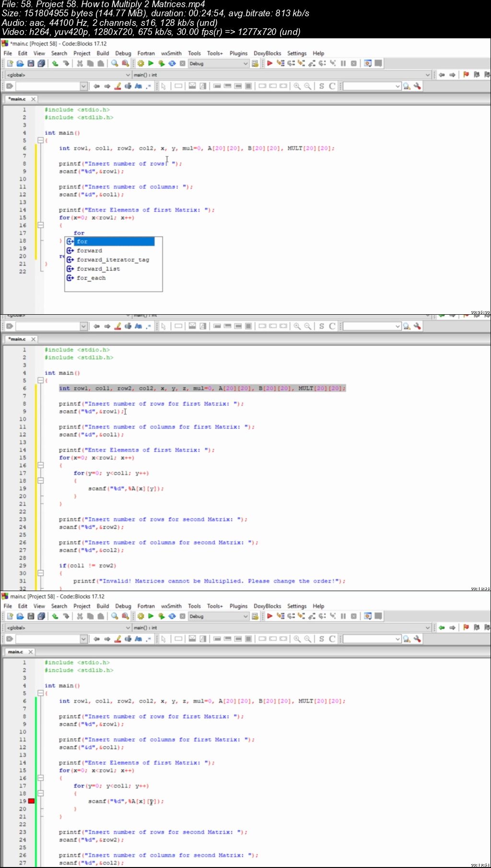Click Cut scissors icon in first frame

point(80,63)
